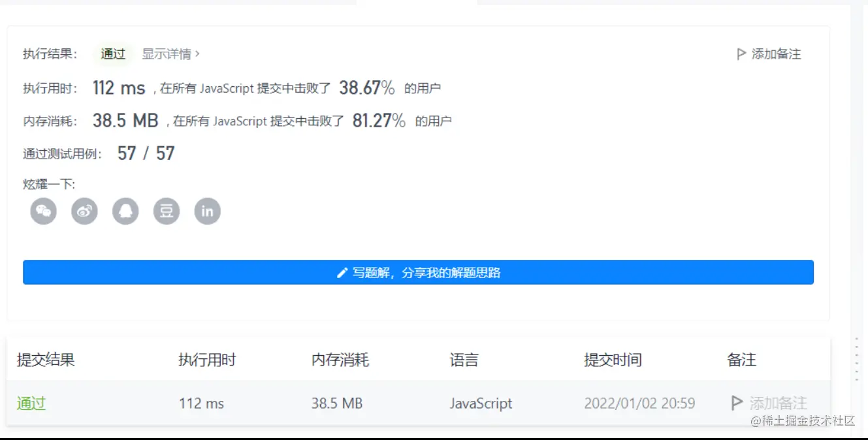Share result via QQ bell icon
This screenshot has width=868, height=440.
click(125, 212)
